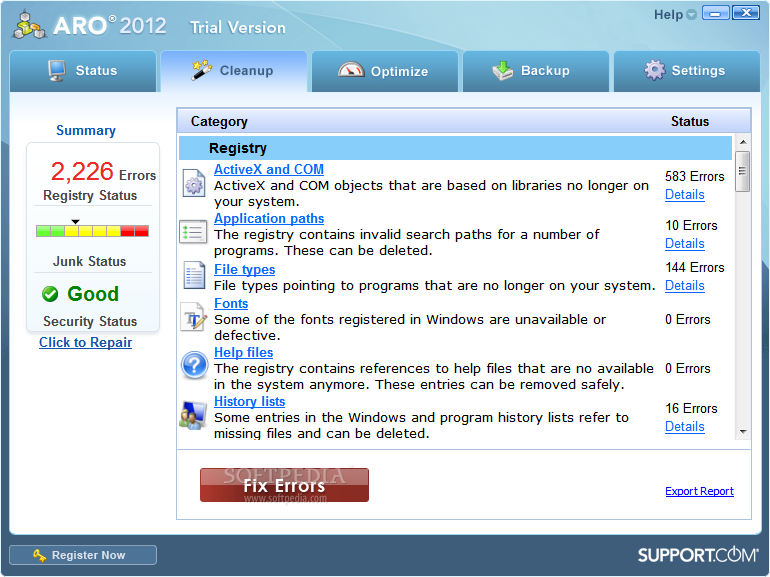Open the Application paths link
This screenshot has width=770, height=577.
pos(269,219)
